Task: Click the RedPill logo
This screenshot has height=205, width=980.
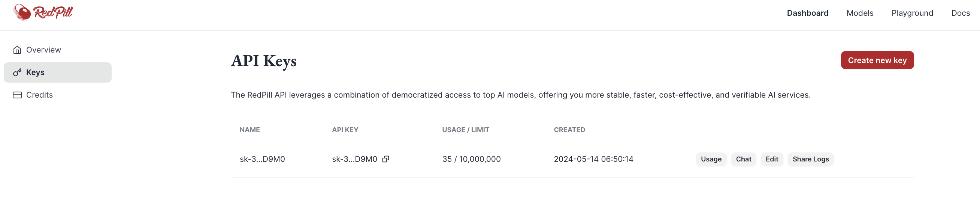Action: 43,12
